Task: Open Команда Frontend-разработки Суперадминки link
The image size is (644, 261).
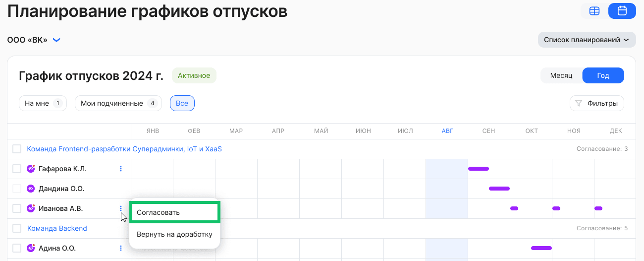Action: point(124,149)
